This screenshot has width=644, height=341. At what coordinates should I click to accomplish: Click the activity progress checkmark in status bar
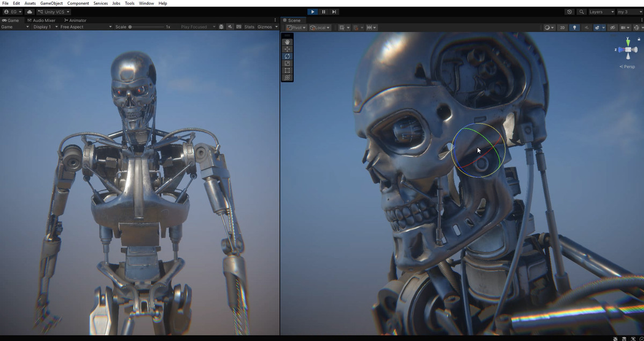tap(641, 338)
